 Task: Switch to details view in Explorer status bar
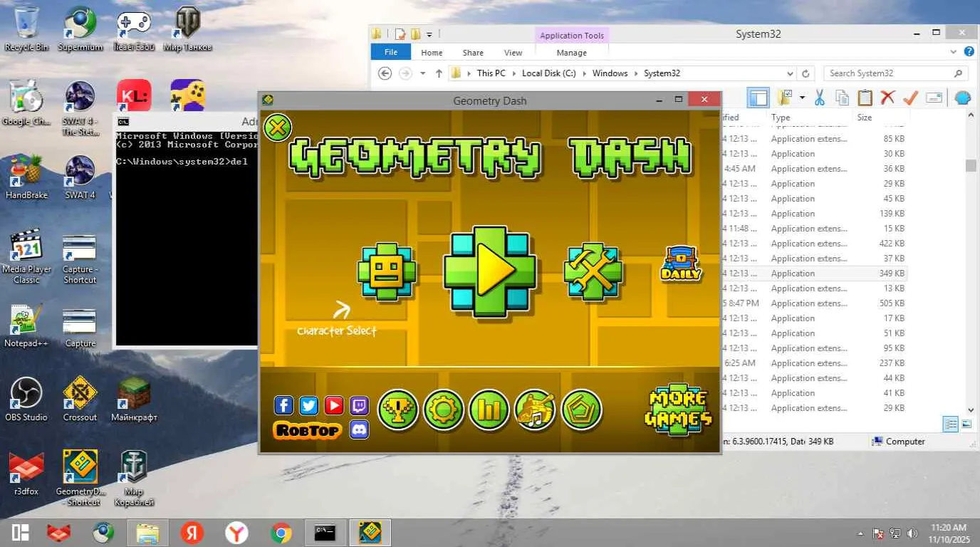click(x=950, y=424)
